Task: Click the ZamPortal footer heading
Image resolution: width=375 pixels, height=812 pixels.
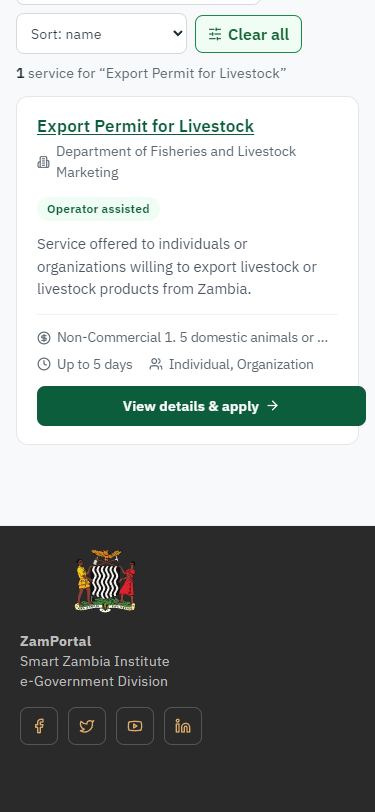Action: point(55,641)
